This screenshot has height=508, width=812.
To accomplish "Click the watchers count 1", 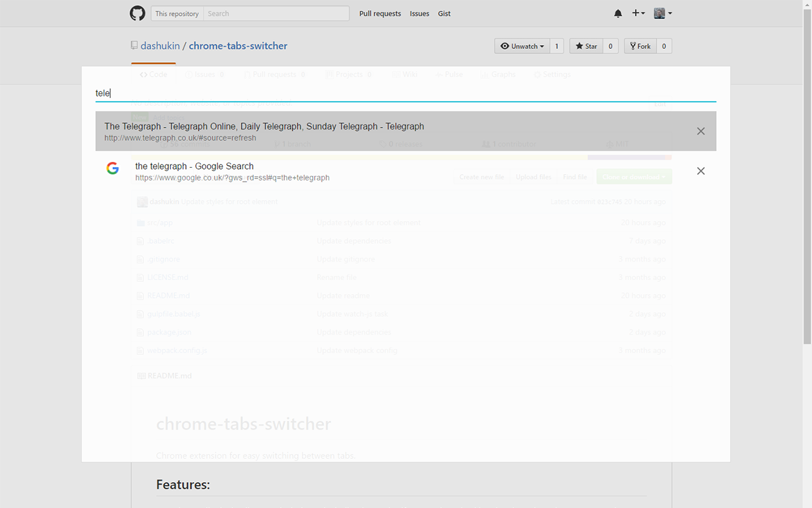I will [557, 46].
